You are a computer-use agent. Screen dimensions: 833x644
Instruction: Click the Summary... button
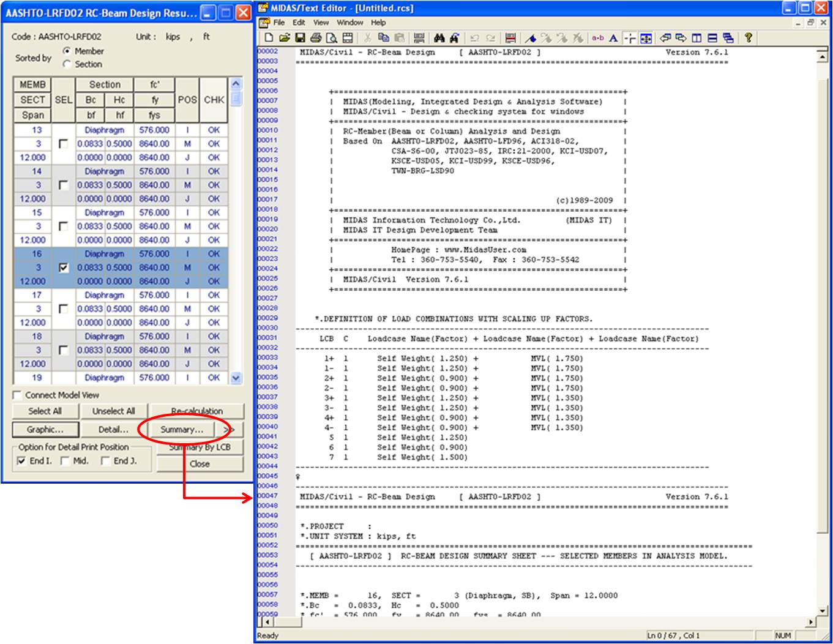tap(181, 430)
